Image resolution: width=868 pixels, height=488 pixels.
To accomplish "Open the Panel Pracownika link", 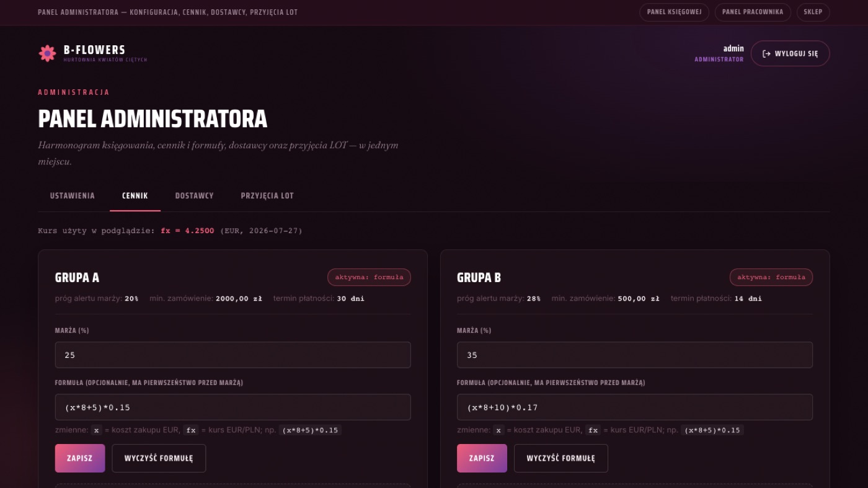I will pyautogui.click(x=753, y=12).
